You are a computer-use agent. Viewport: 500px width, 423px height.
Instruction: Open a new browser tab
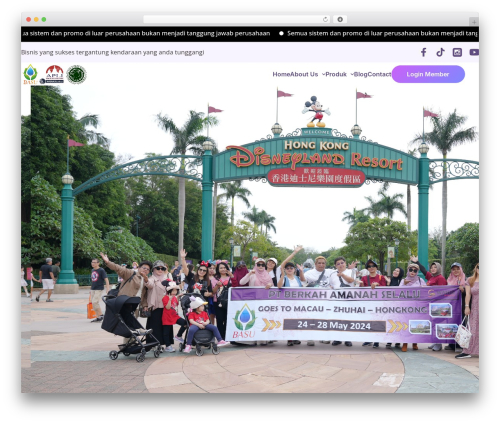point(474,22)
